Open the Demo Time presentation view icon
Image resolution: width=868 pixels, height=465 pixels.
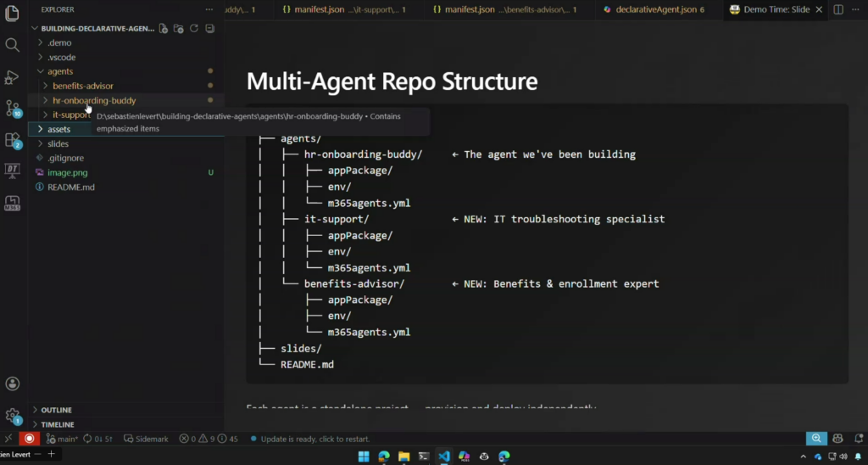(x=12, y=171)
